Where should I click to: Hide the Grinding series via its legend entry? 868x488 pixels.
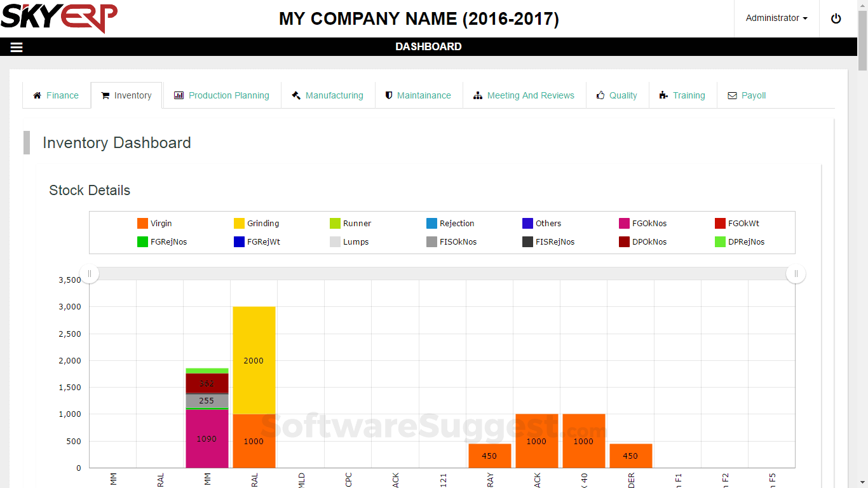(263, 223)
